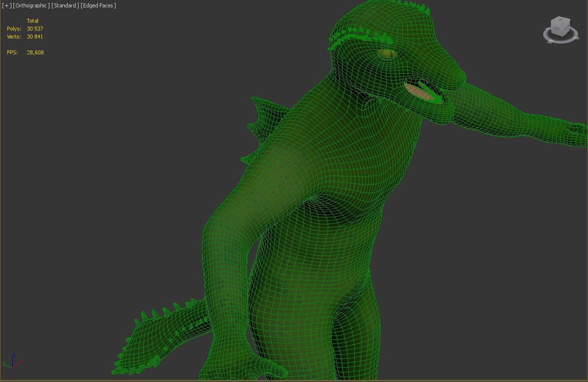Open the Edged Faces per-view menu
Image resolution: width=588 pixels, height=382 pixels.
tap(98, 5)
